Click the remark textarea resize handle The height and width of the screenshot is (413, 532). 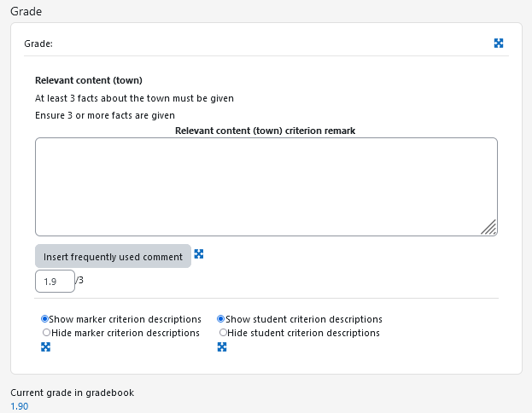(489, 228)
